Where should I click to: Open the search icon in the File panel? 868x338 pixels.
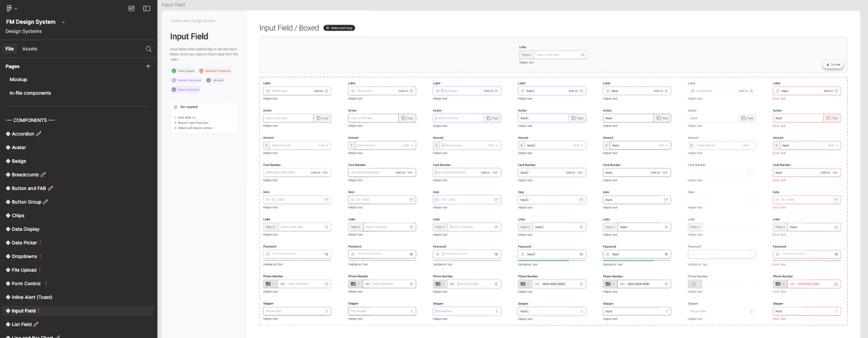click(x=148, y=49)
